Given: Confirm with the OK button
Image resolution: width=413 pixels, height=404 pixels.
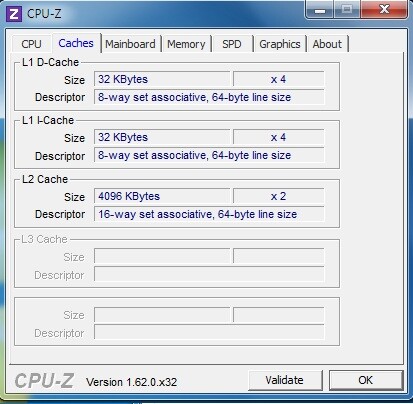Looking at the screenshot, I should (366, 380).
